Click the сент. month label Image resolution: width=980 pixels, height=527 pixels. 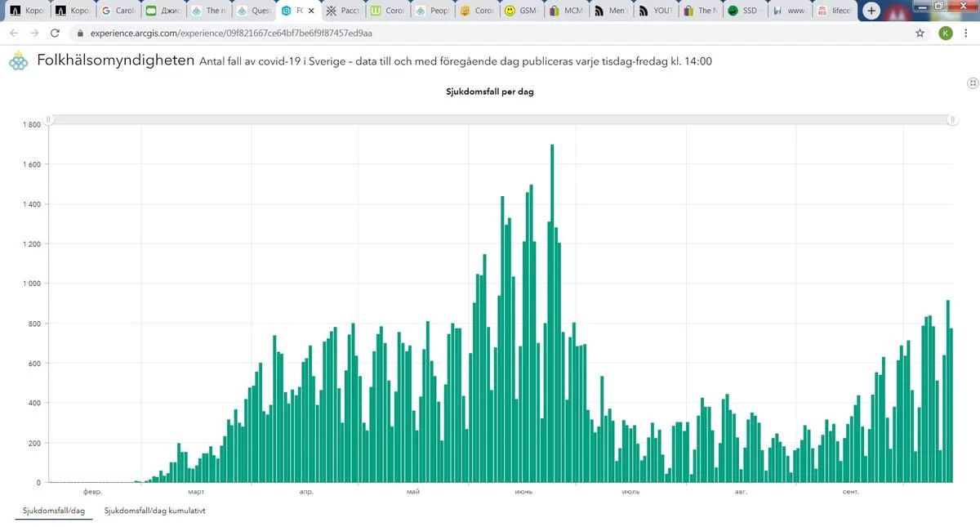point(850,492)
